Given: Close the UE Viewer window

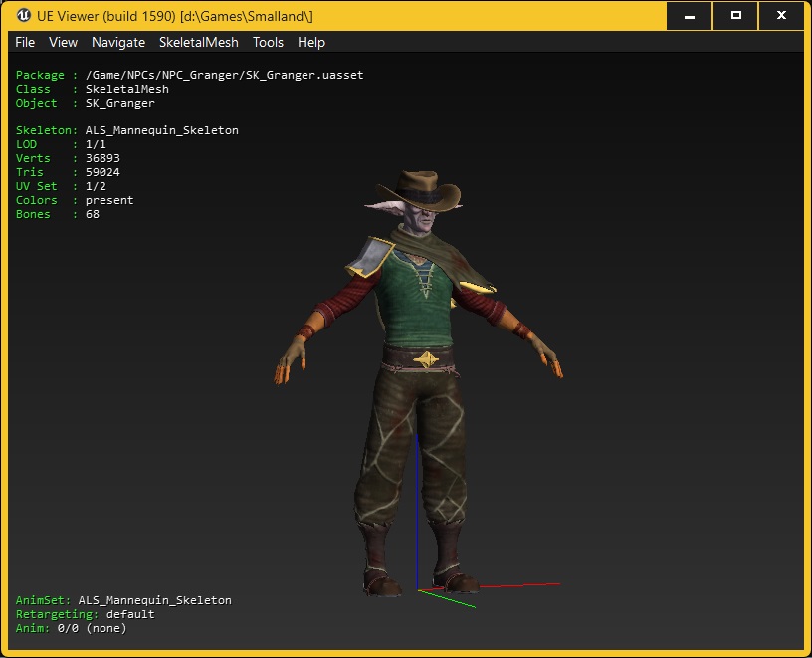Looking at the screenshot, I should [x=781, y=16].
